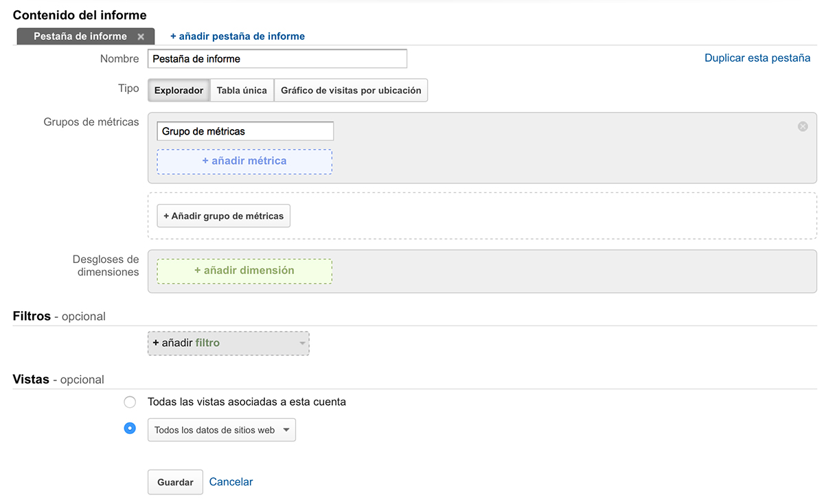Focus the Nombre input field
The width and height of the screenshot is (824, 504).
click(277, 58)
